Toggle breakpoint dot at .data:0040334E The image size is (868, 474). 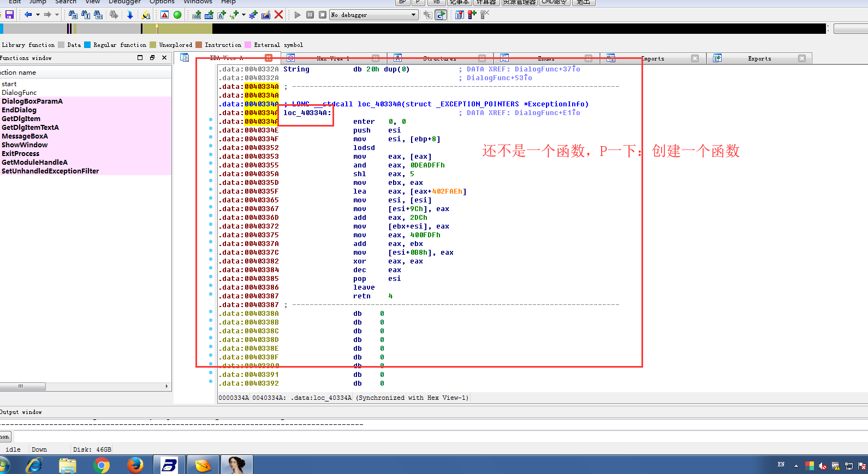coord(211,128)
